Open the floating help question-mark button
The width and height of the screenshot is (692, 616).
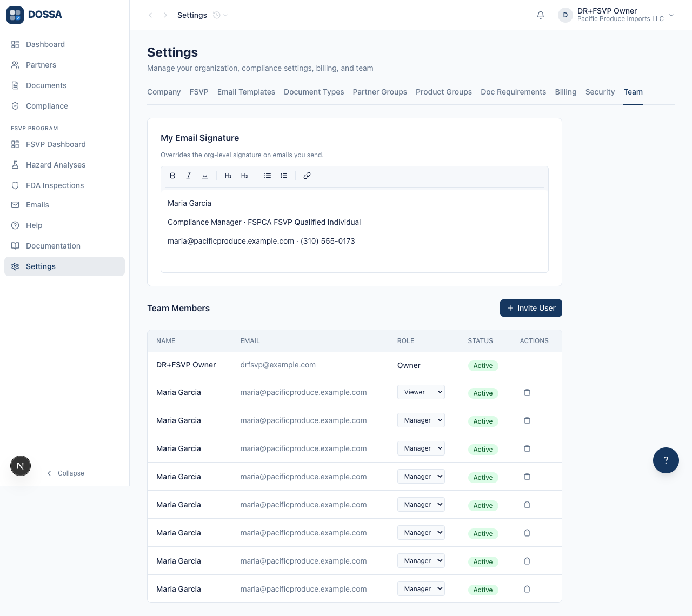coord(666,460)
